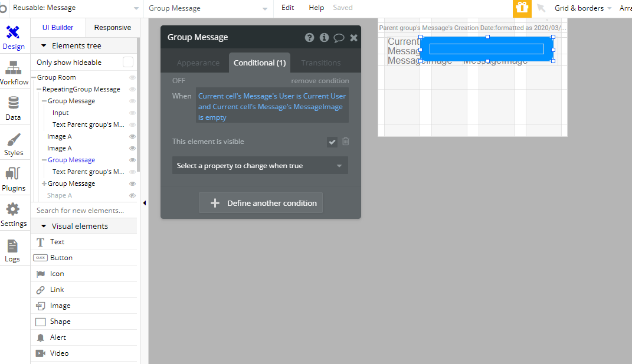Switch to the Transitions tab
The height and width of the screenshot is (364, 632).
tap(321, 63)
